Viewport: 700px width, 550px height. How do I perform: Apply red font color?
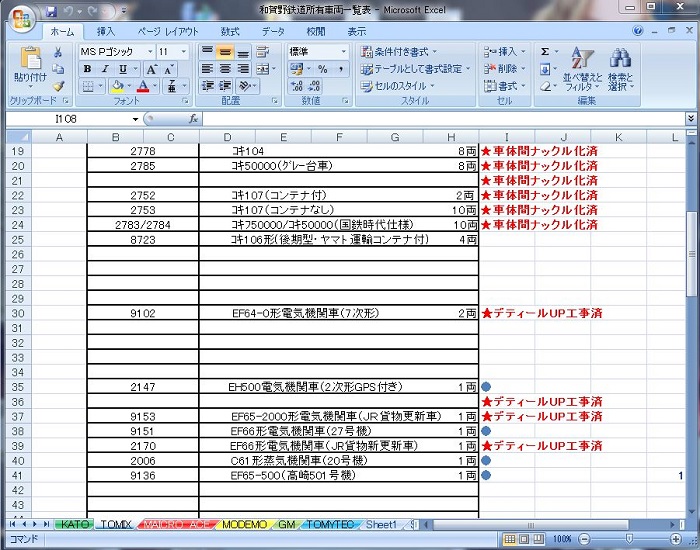(143, 86)
